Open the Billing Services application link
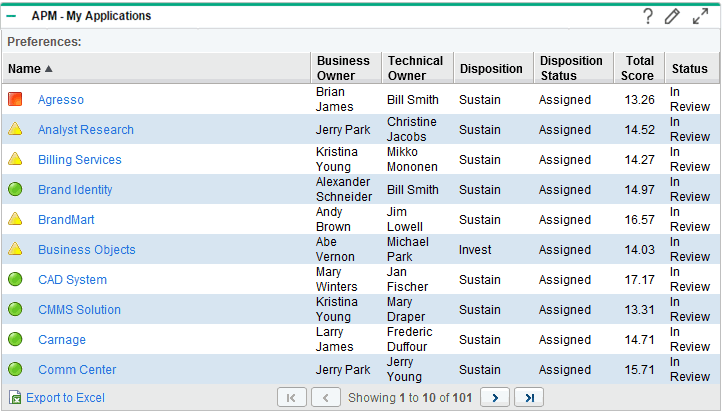 (80, 160)
